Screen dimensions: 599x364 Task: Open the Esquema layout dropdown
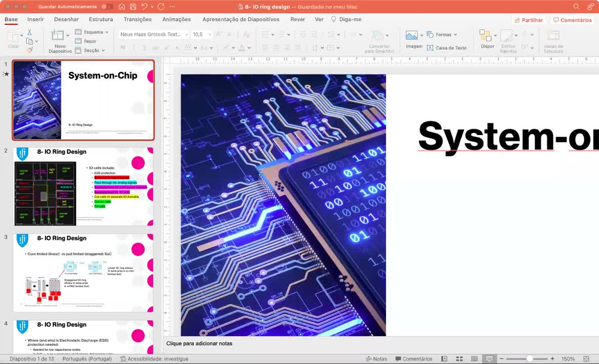click(x=92, y=32)
